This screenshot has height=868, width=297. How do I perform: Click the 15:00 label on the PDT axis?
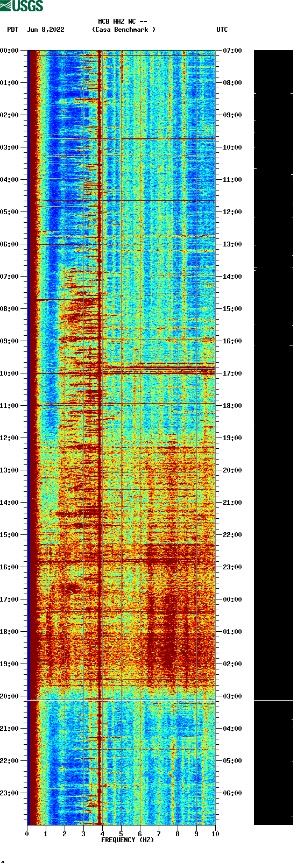9,535
